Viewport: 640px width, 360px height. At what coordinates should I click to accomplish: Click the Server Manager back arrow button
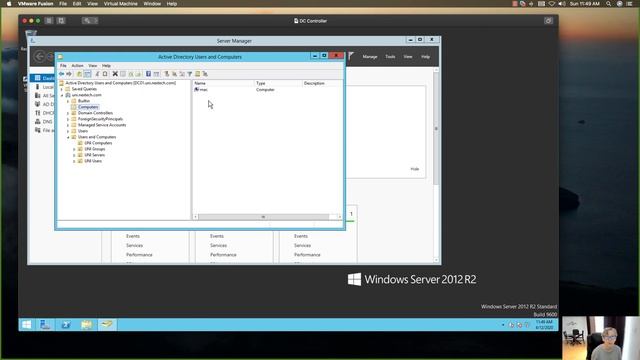pos(40,56)
